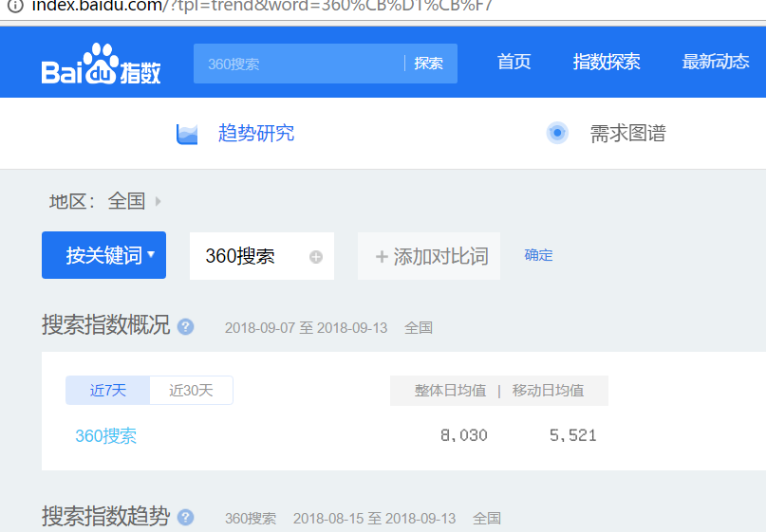Click 360搜索 label next to 搜索指数趋势
Viewport: 766px width, 532px height.
(251, 519)
